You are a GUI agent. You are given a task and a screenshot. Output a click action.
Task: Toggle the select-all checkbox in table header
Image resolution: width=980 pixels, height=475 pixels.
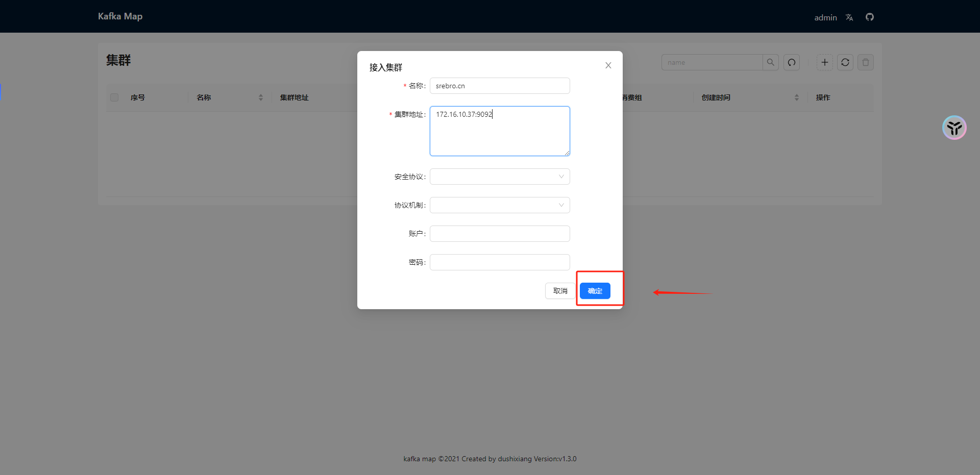pyautogui.click(x=114, y=97)
